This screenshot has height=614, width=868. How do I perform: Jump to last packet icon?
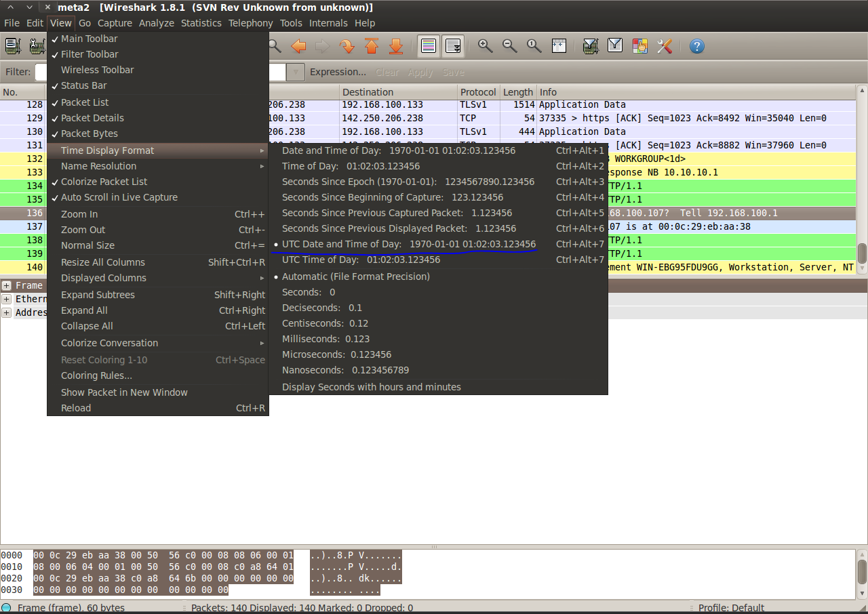coord(396,46)
